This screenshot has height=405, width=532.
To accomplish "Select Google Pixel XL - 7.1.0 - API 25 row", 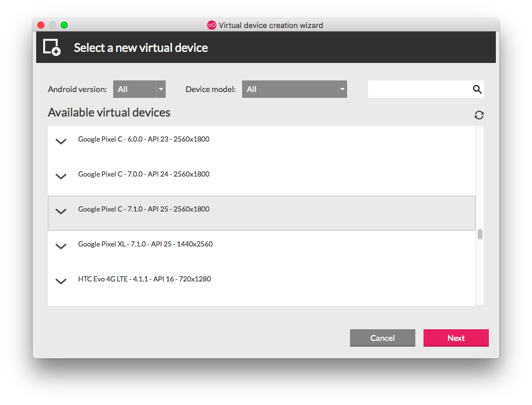I will point(261,248).
